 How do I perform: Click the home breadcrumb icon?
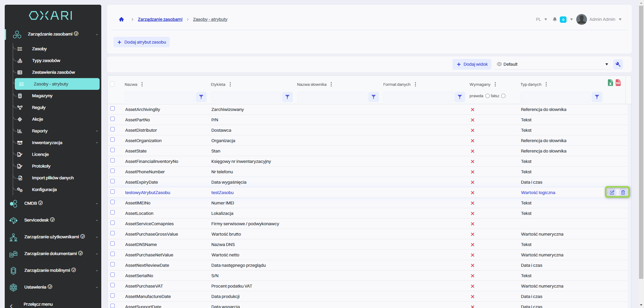pos(121,19)
